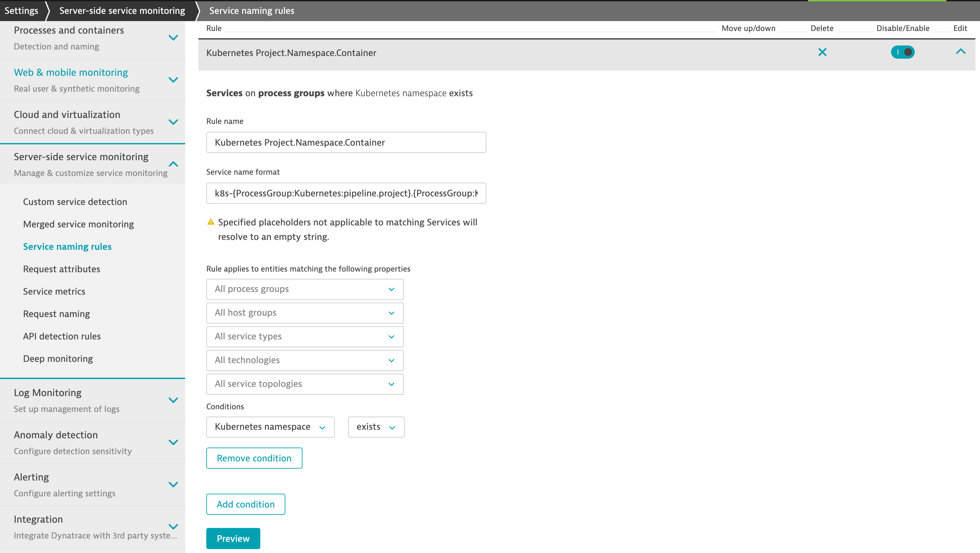Expand Processes and containers section
The image size is (980, 553).
click(x=173, y=38)
